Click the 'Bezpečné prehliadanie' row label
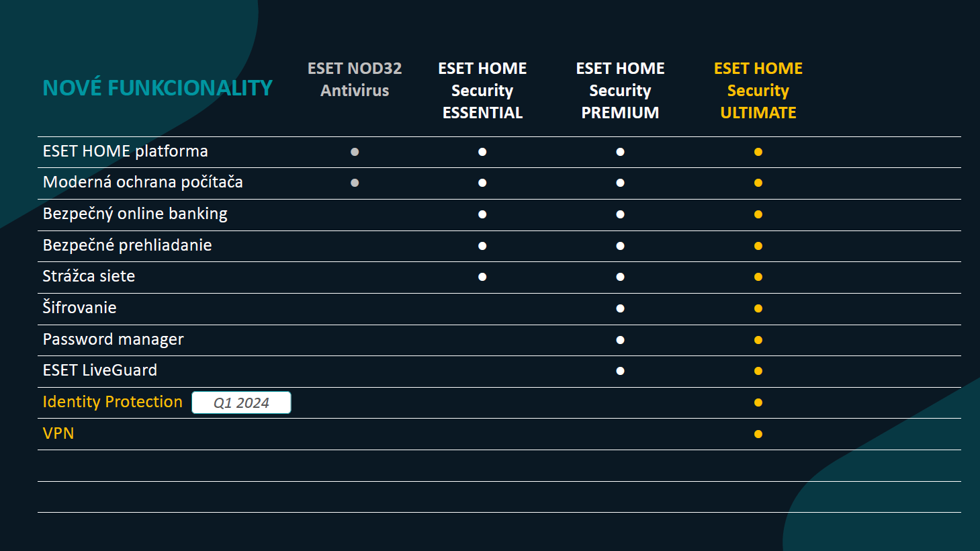The image size is (980, 551). coord(128,245)
